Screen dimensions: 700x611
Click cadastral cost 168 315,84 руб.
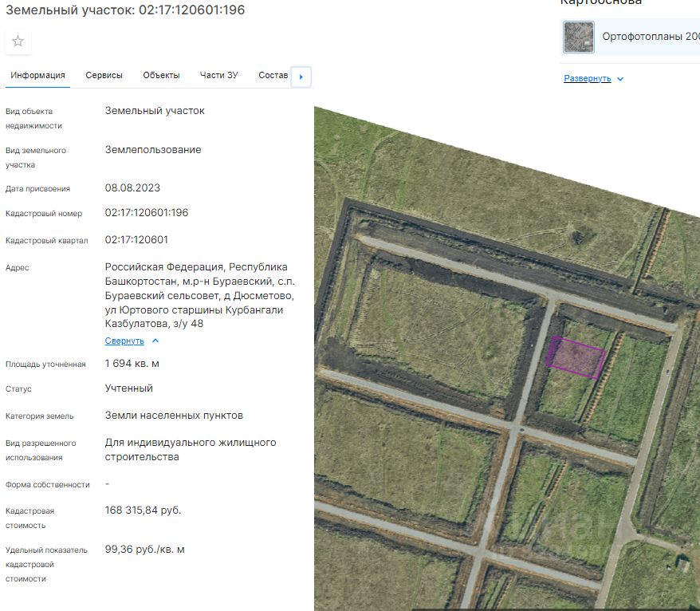click(x=143, y=510)
